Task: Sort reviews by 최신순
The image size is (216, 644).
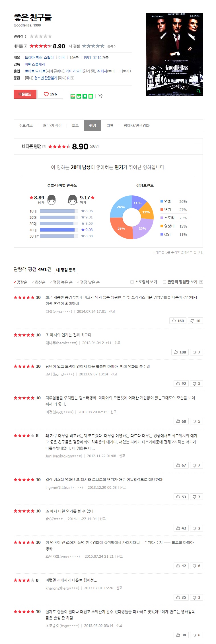Action: click(38, 282)
